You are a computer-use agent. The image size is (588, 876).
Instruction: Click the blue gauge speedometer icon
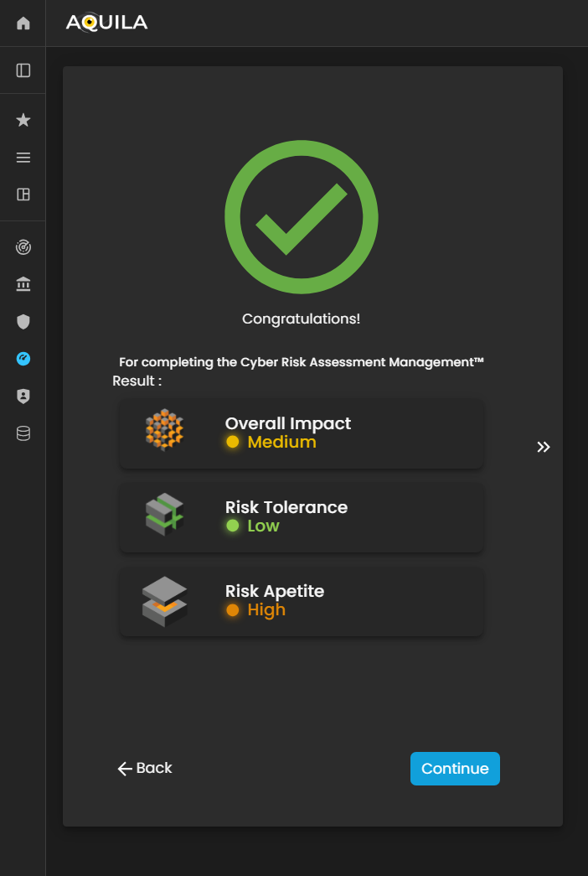(x=23, y=359)
